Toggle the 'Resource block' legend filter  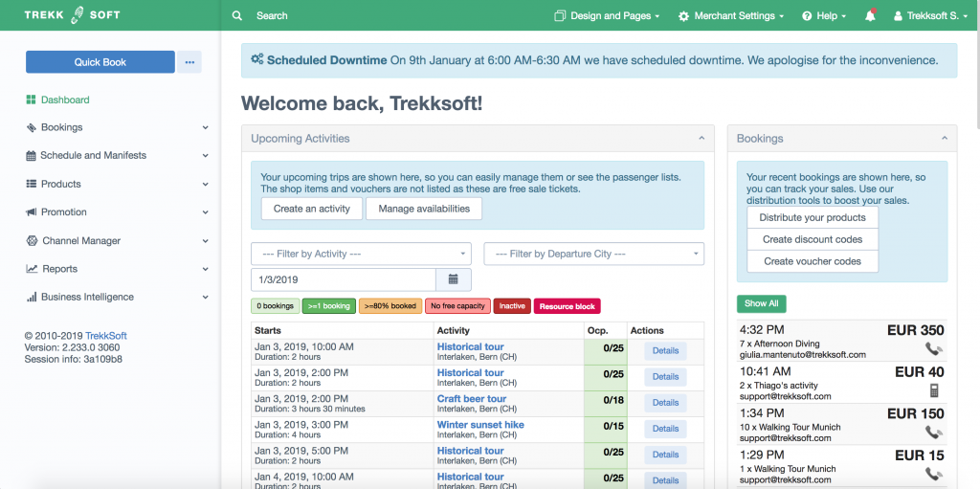[567, 306]
